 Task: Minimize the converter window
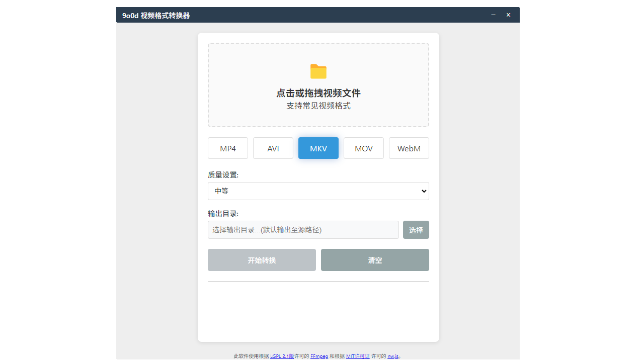click(x=493, y=15)
